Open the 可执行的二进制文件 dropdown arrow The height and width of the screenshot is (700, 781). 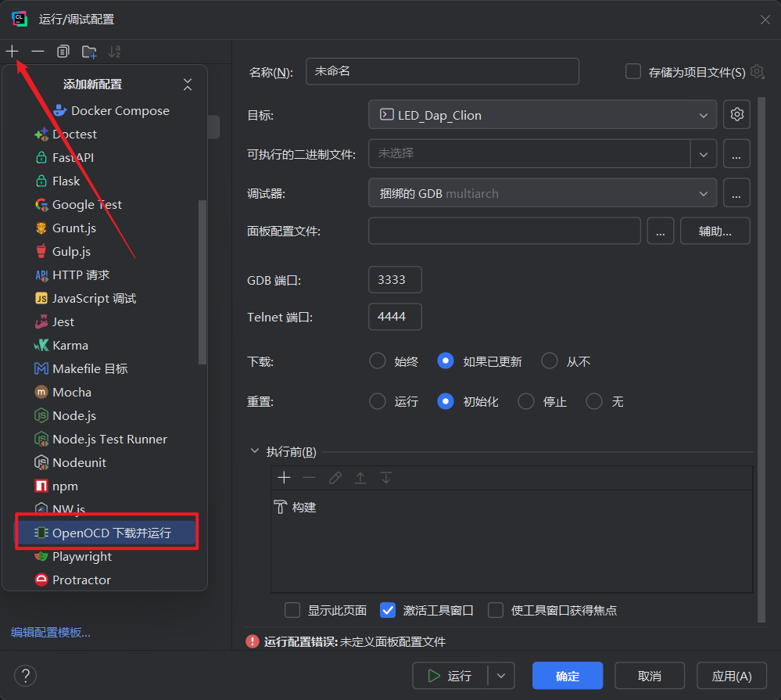pyautogui.click(x=704, y=154)
